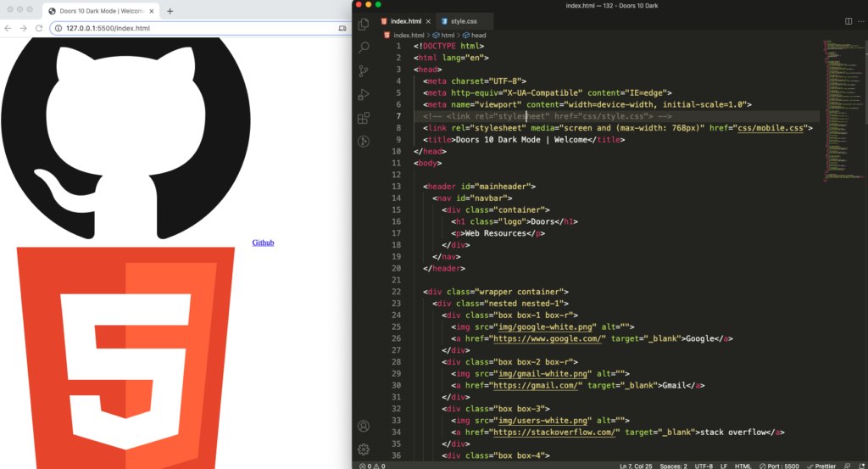This screenshot has width=868, height=469.
Task: Open the Manage gear in VS Code
Action: 364,449
